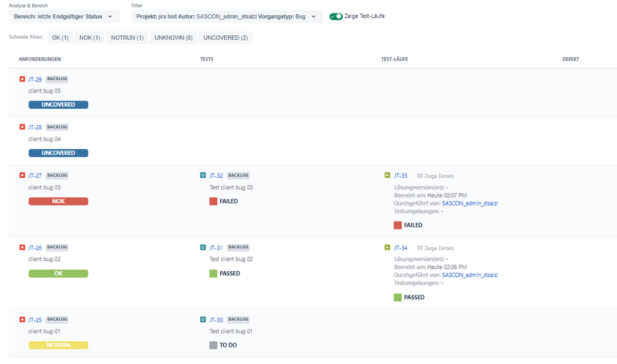Toggle the Zeige Test-Läufe switch
Viewport: 617px width, 364px height.
[335, 17]
